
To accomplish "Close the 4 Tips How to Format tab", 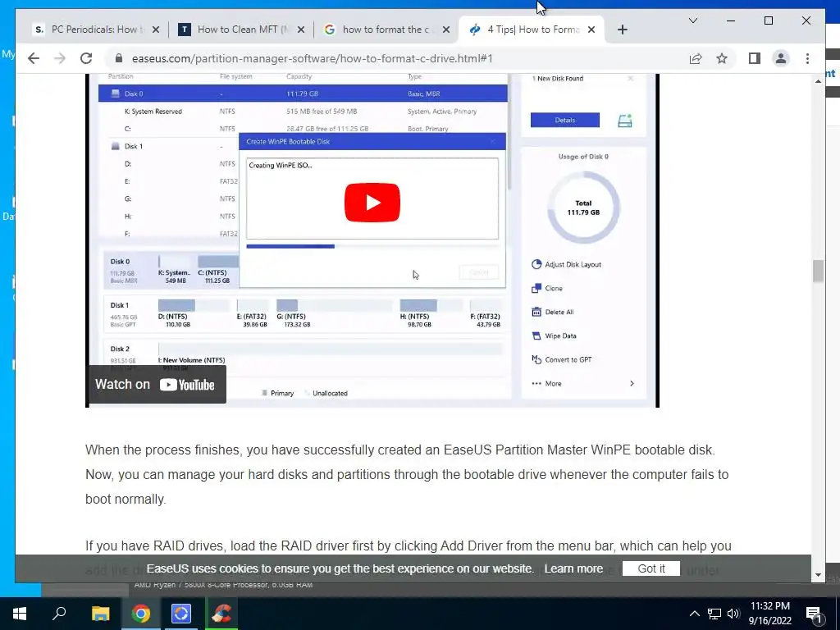I will coord(591,30).
